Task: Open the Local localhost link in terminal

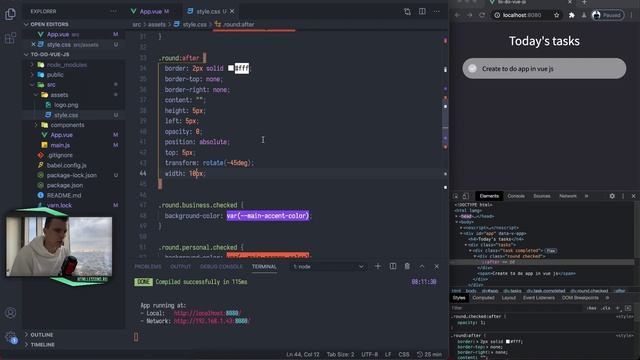Action: point(207,313)
